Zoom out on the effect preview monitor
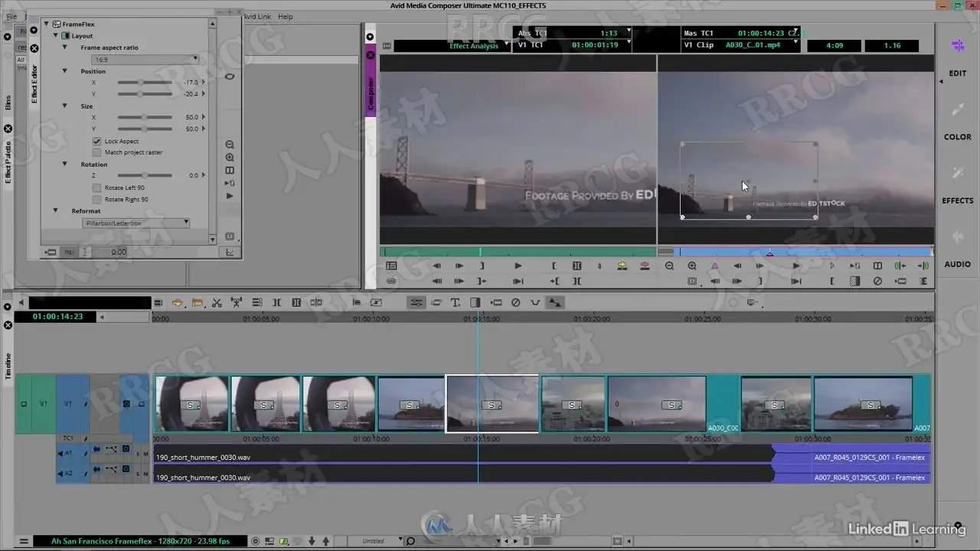980x551 pixels. coord(669,266)
